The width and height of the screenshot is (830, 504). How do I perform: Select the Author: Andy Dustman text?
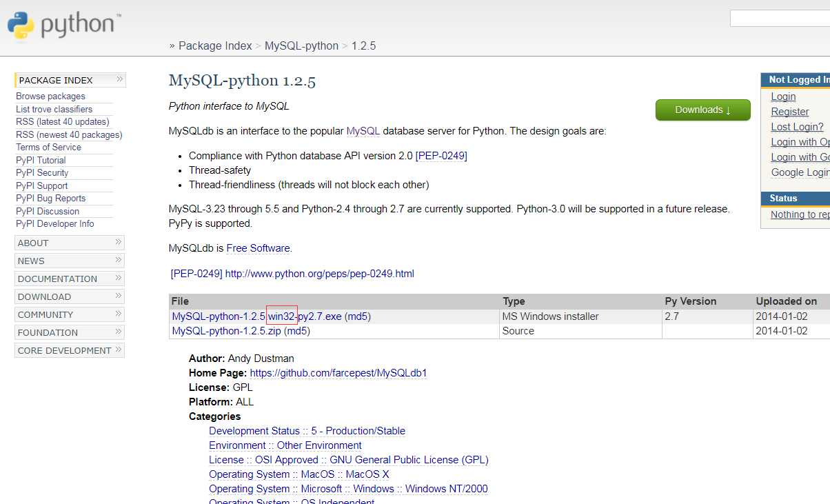(x=241, y=359)
